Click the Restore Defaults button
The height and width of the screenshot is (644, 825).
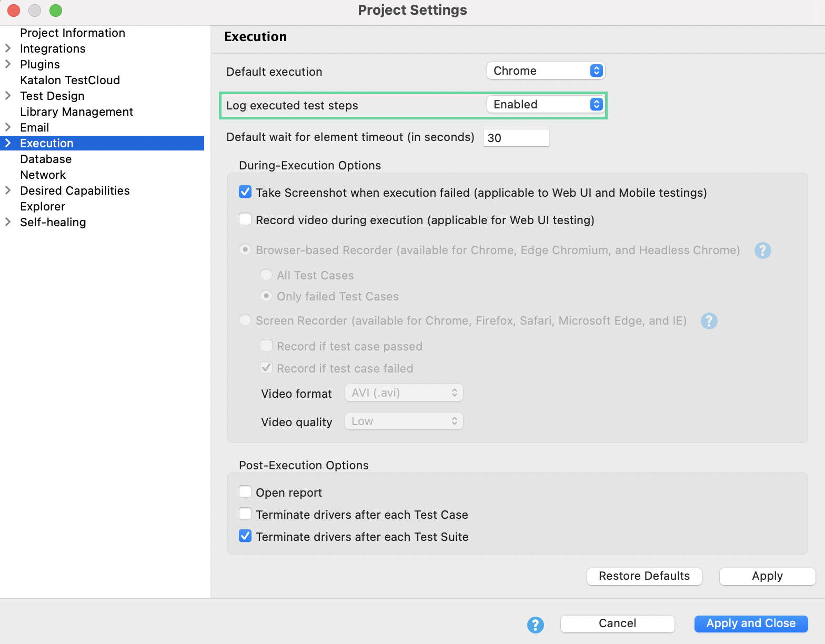[644, 576]
